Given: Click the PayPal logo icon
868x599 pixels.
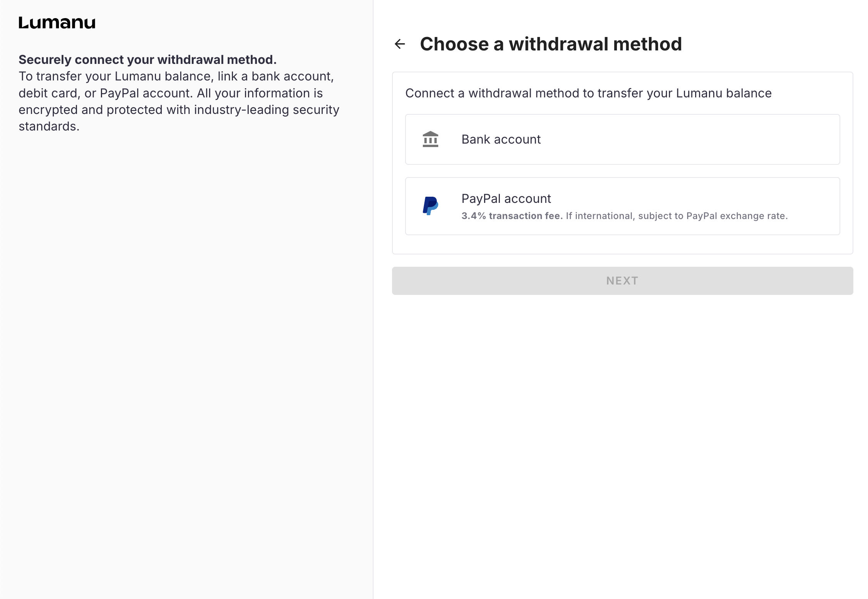Looking at the screenshot, I should (430, 206).
